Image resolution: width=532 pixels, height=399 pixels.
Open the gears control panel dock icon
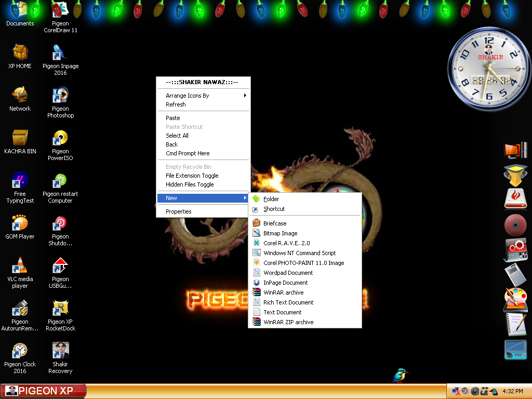point(515,250)
